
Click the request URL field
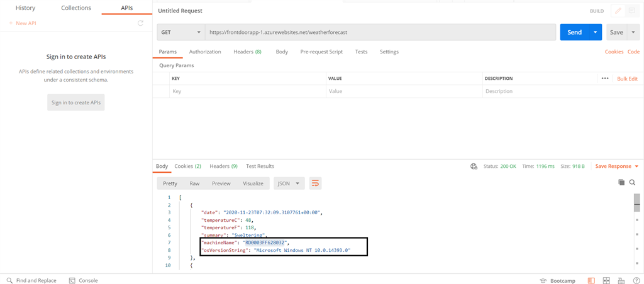point(380,32)
